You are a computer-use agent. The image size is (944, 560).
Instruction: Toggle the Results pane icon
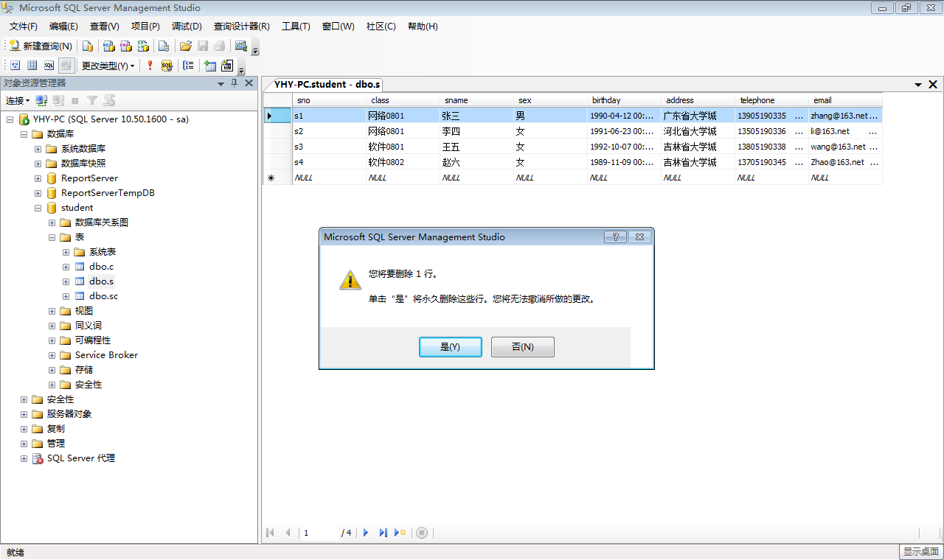[66, 66]
